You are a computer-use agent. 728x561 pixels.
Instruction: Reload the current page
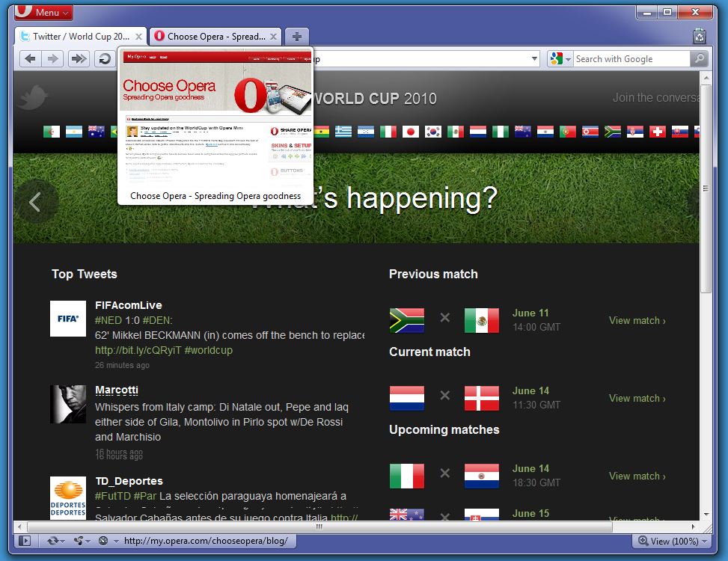[105, 58]
